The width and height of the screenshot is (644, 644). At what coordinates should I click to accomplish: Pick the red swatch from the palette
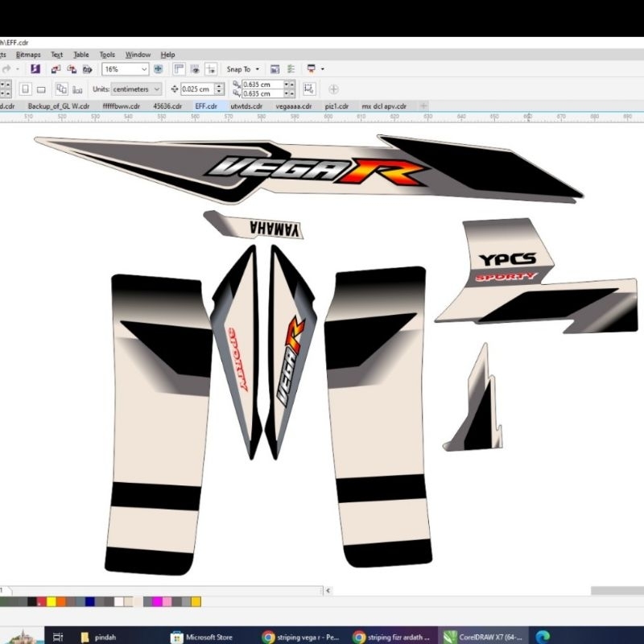point(42,600)
